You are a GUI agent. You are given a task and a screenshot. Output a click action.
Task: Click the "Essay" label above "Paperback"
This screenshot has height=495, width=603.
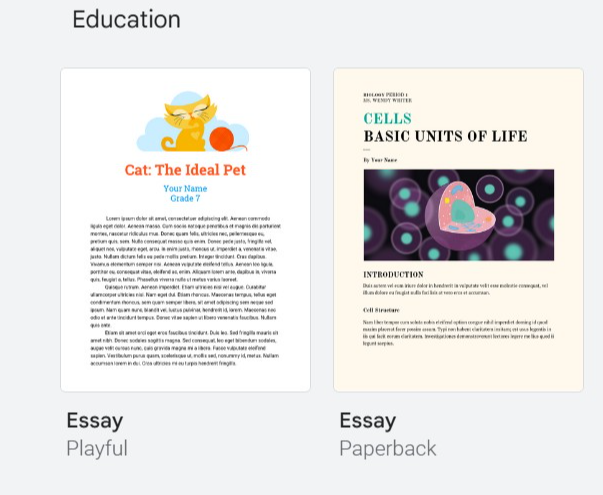coord(368,421)
